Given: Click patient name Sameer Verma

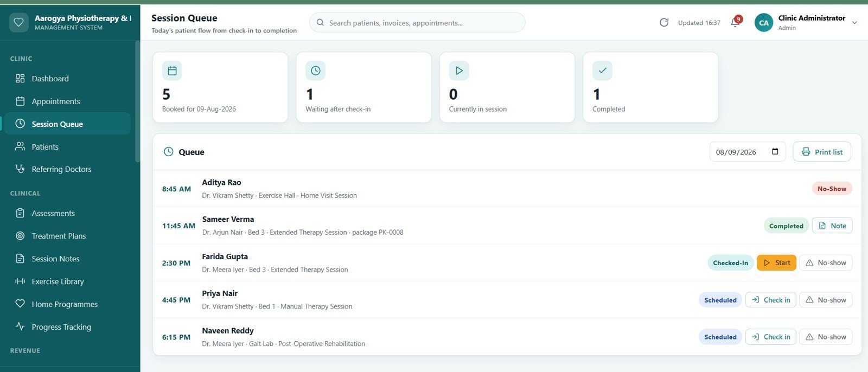Looking at the screenshot, I should pyautogui.click(x=228, y=219).
